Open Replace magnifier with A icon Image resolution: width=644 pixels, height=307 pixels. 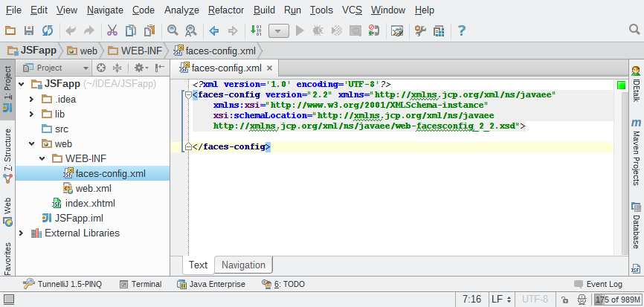coord(191,30)
